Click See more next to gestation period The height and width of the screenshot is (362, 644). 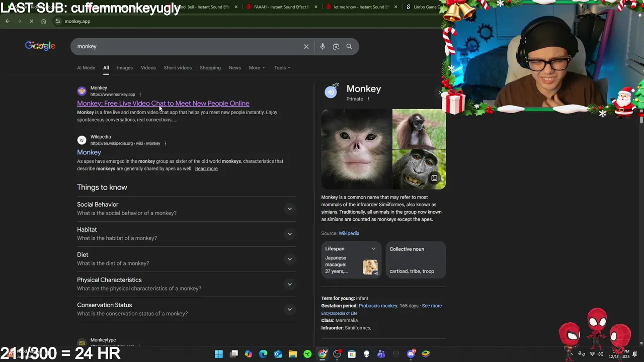[432, 306]
